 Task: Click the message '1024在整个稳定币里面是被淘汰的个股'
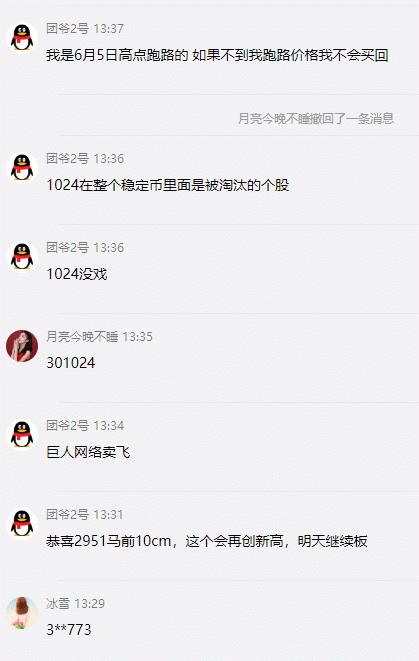[167, 185]
